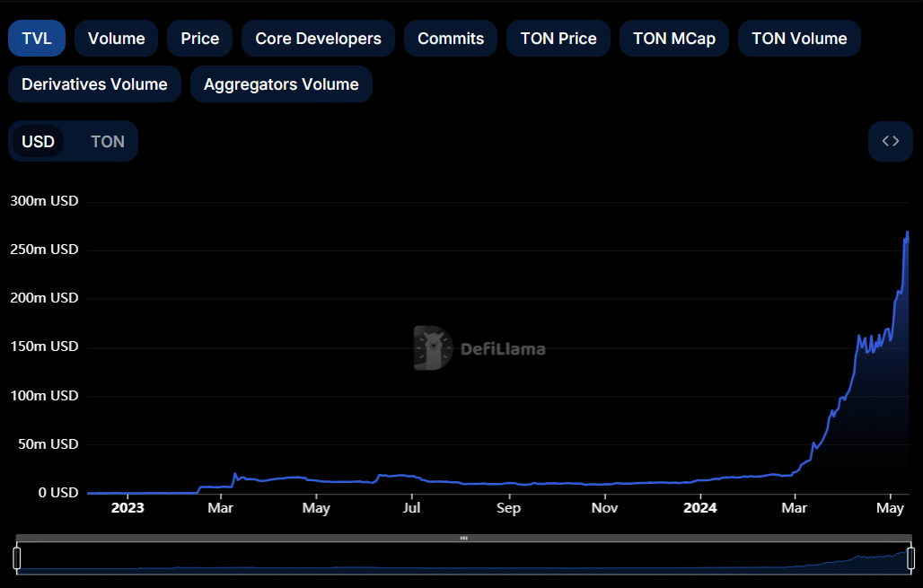The image size is (923, 588).
Task: Show TON Volume on chart
Action: (798, 39)
